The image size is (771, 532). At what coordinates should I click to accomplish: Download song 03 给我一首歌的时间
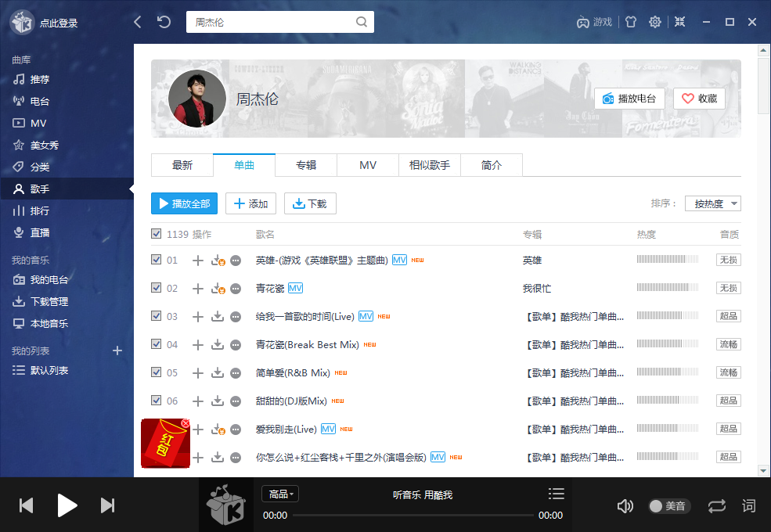(218, 317)
